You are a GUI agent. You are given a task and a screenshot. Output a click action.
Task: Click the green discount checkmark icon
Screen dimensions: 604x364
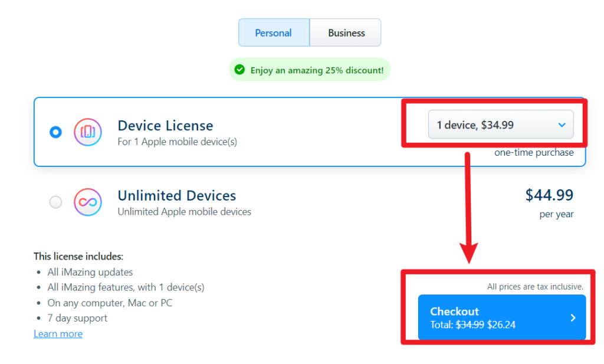coord(239,70)
